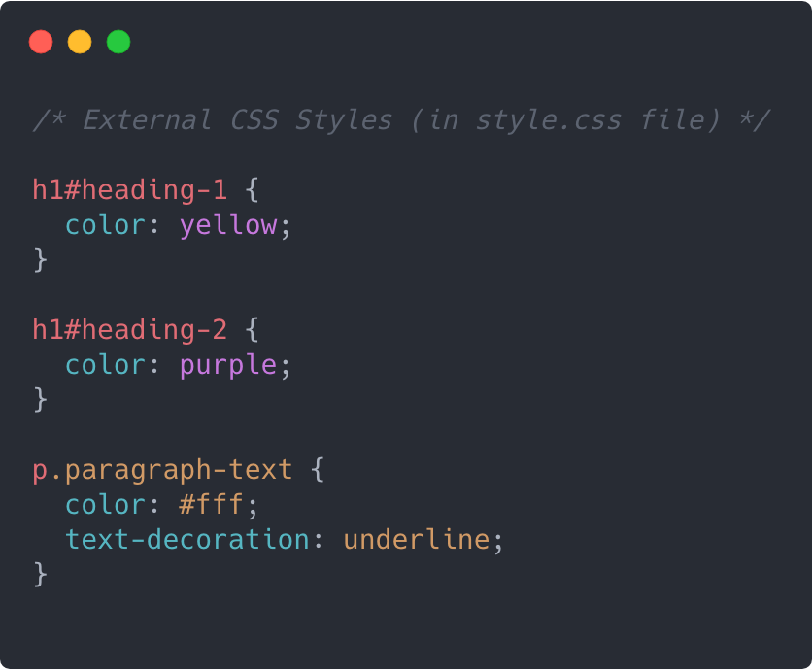Click the External CSS Styles comment line
Viewport: 812px width, 670px height.
(401, 120)
